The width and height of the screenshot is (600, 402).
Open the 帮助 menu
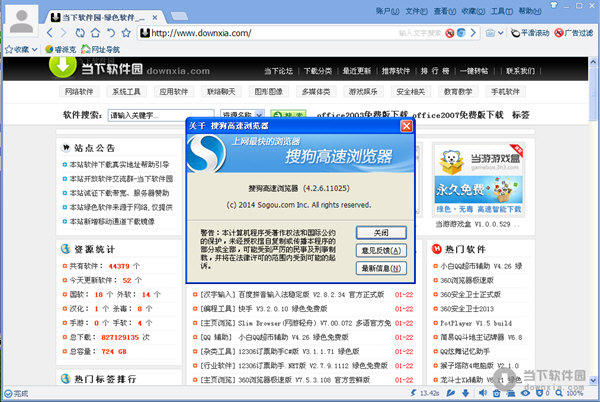[530, 11]
